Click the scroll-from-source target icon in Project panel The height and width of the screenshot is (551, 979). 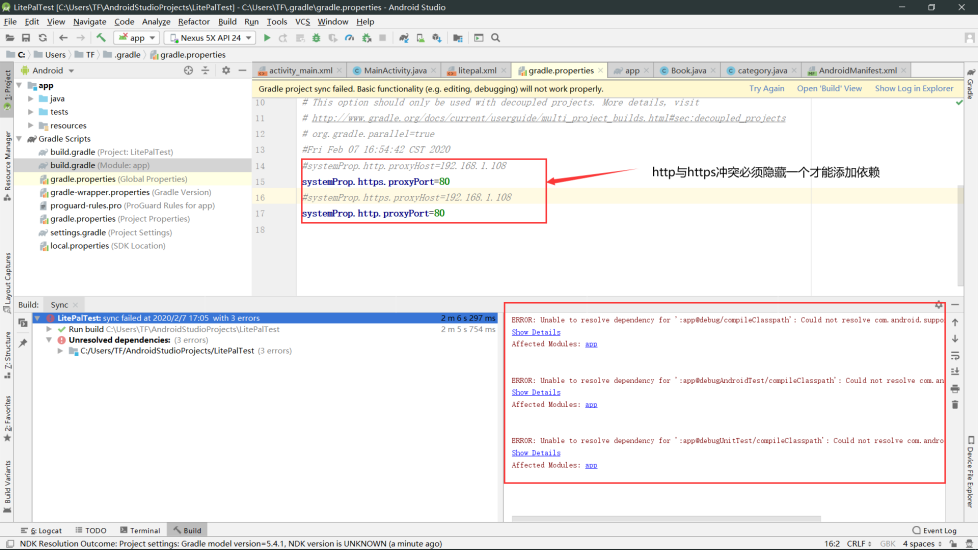point(189,71)
